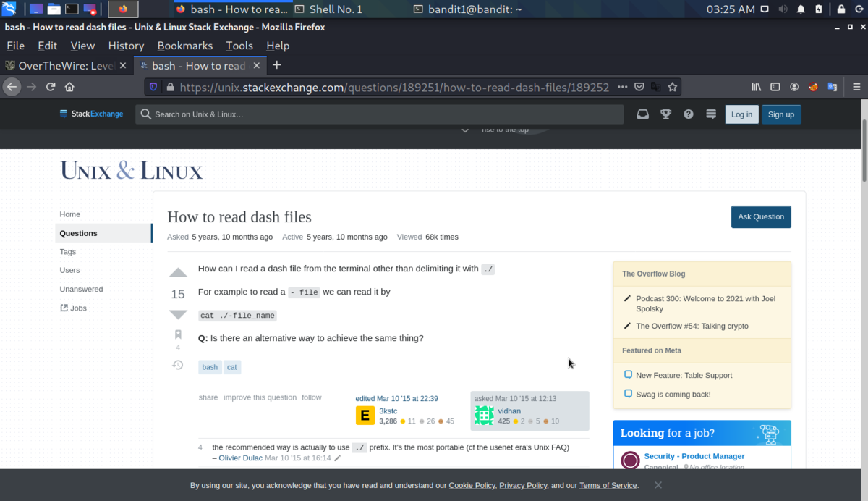Switch to bandit1@bandit terminal window
Image resolution: width=868 pixels, height=501 pixels.
(467, 9)
